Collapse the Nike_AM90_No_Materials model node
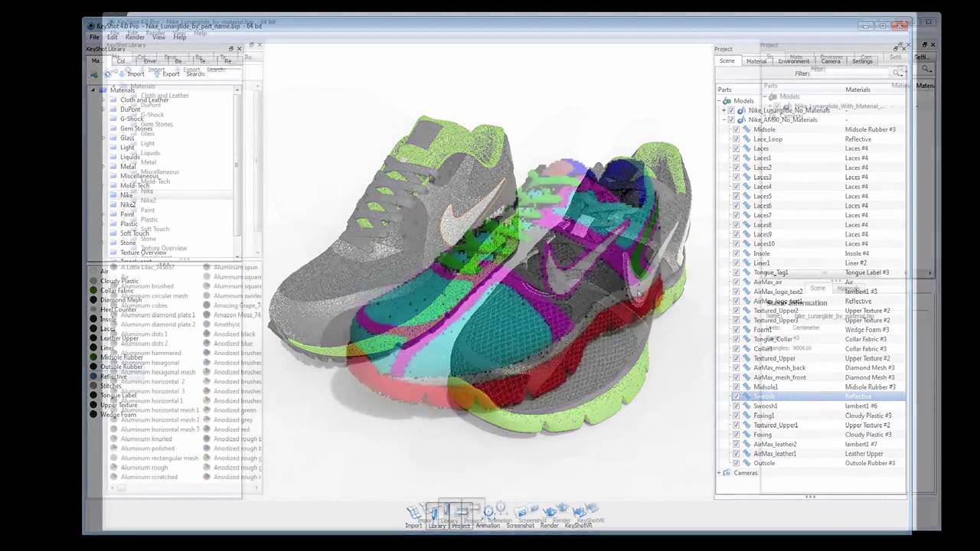 point(724,120)
